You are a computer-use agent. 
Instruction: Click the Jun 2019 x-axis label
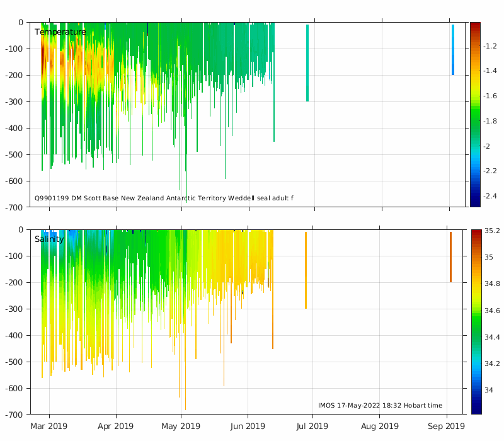pos(248,426)
